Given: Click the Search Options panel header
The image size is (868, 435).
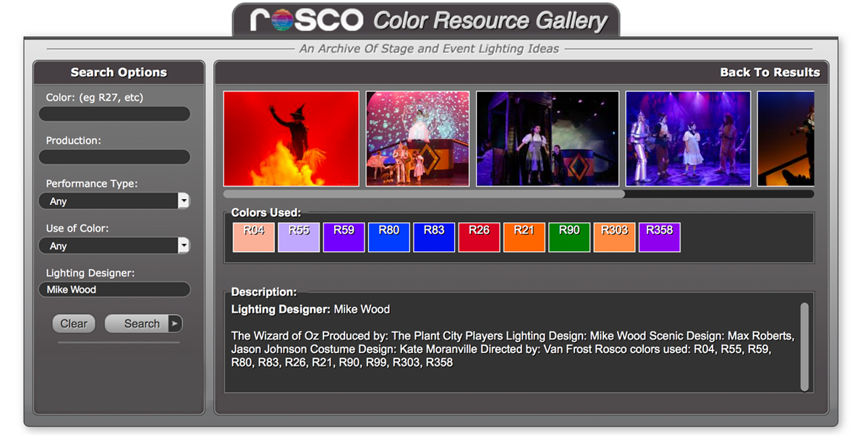Looking at the screenshot, I should point(119,72).
